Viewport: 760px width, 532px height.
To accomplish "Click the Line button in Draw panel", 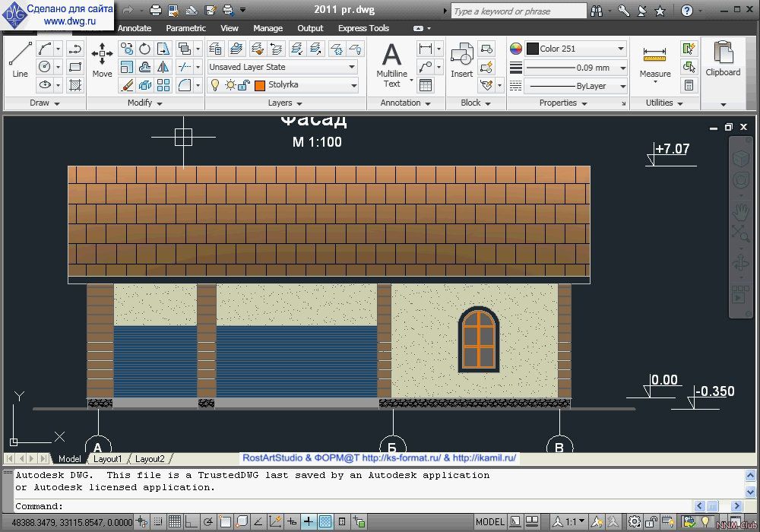I will 20,59.
